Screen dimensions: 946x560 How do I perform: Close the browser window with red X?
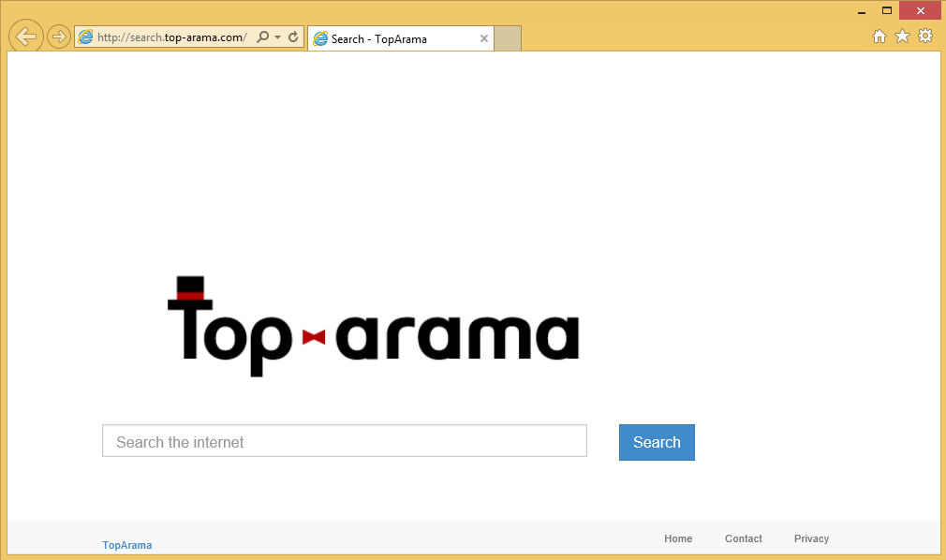click(x=920, y=10)
